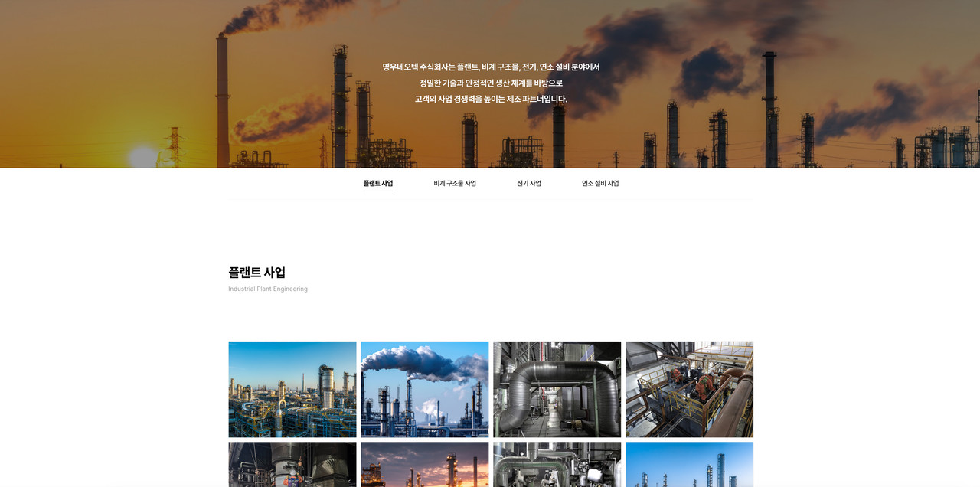Viewport: 980px width, 487px height.
Task: Open the second-row sunset refinery thumbnail
Action: tap(425, 464)
